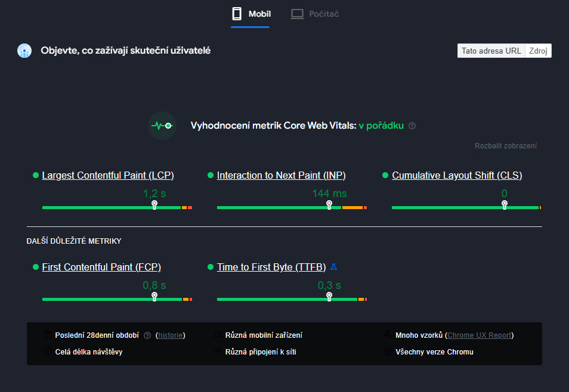Image resolution: width=569 pixels, height=392 pixels.
Task: Switch to the Počítač tab
Action: click(323, 14)
